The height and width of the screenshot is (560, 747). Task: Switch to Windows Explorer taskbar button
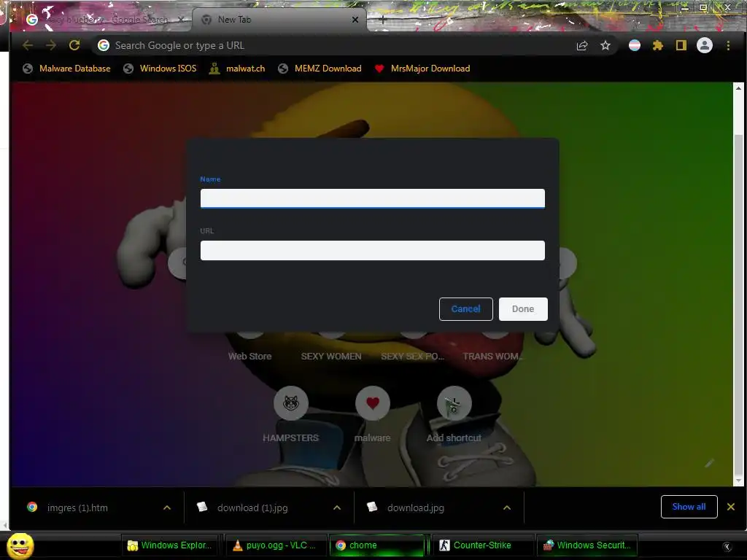(x=169, y=545)
